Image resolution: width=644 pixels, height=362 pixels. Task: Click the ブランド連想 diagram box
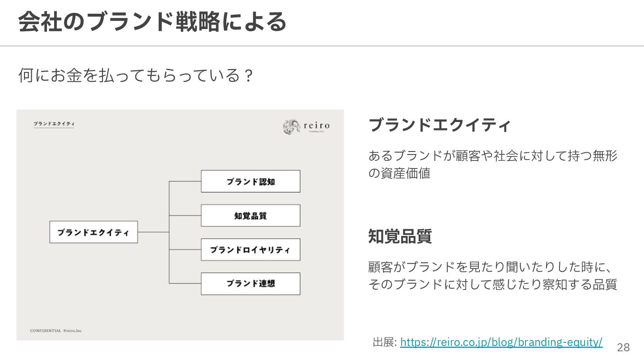click(x=250, y=283)
